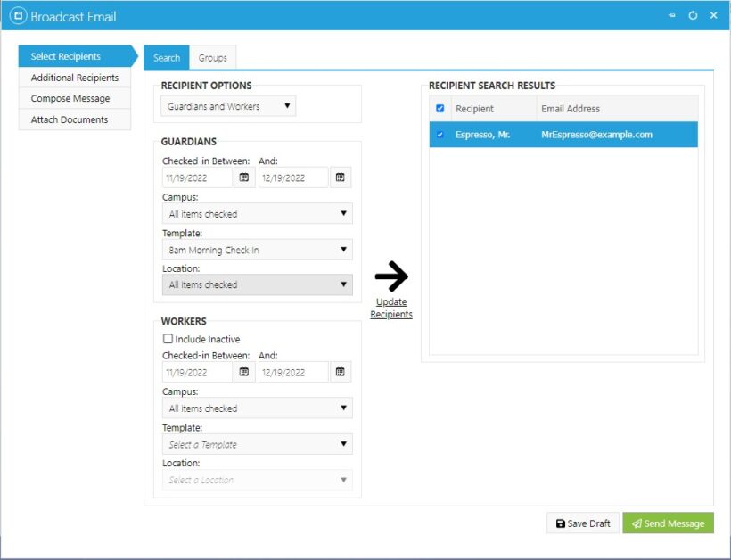
Task: Enable the Include Inactive checkbox
Action: [168, 339]
